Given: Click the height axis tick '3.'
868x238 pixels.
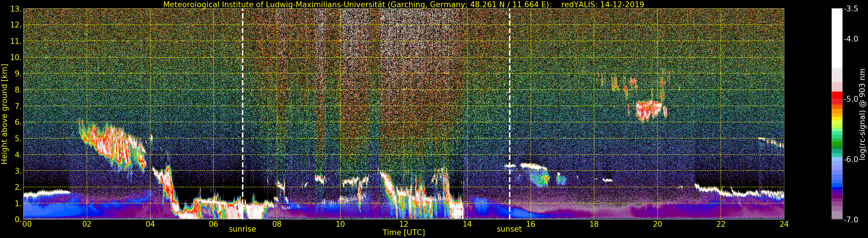Looking at the screenshot, I should tap(18, 171).
